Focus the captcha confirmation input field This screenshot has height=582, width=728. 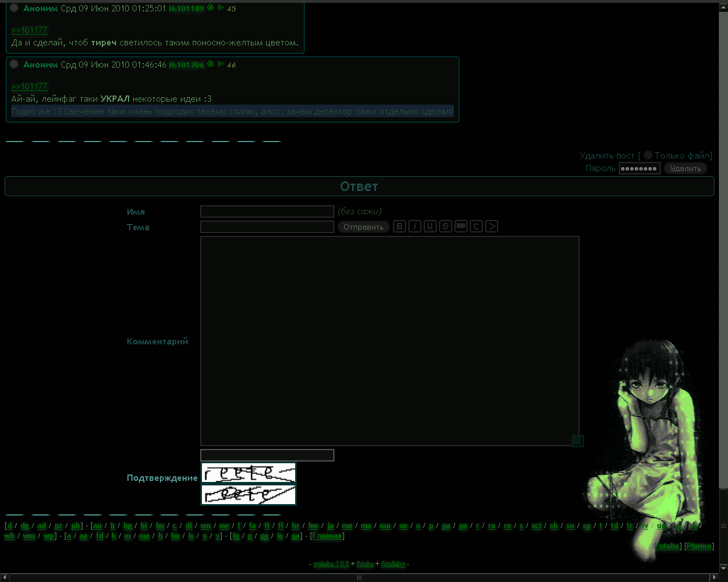267,455
